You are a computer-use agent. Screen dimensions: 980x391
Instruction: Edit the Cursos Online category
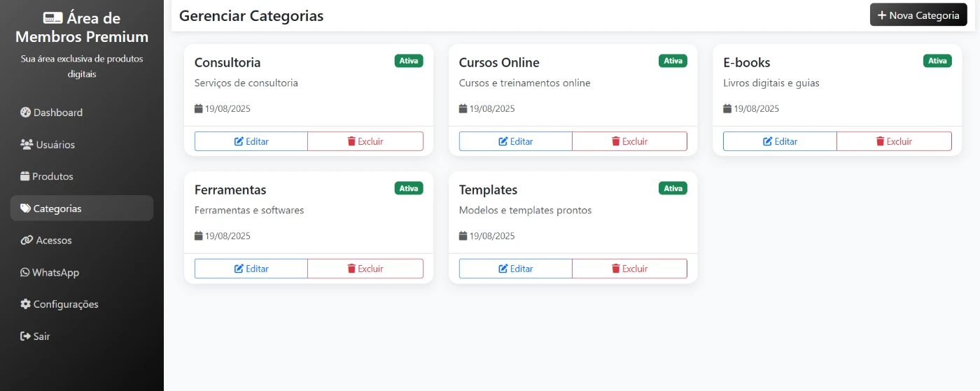pos(516,141)
